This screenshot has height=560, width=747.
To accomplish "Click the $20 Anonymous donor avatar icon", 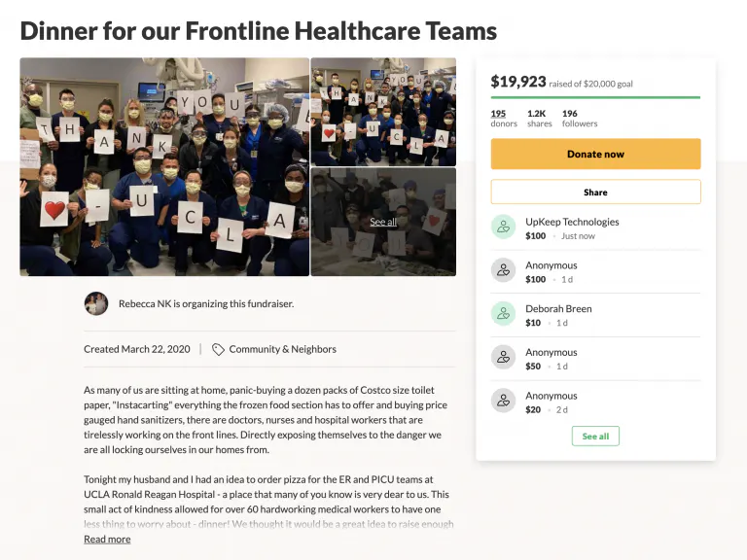I will tap(503, 401).
